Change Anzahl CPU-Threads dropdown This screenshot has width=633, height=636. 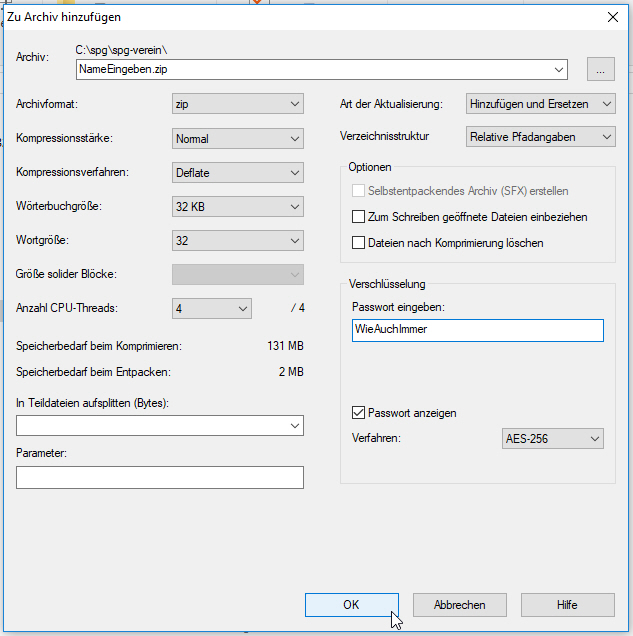[x=211, y=309]
